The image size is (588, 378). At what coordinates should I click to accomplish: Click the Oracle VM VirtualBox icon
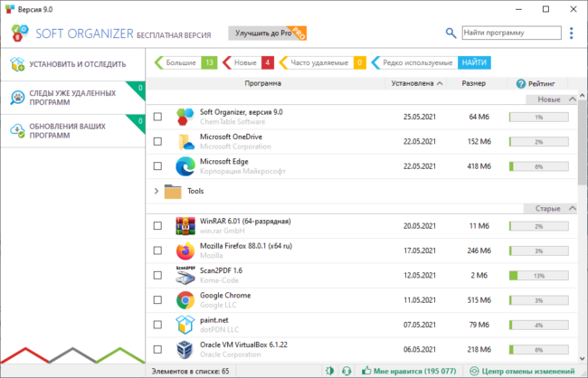(185, 349)
